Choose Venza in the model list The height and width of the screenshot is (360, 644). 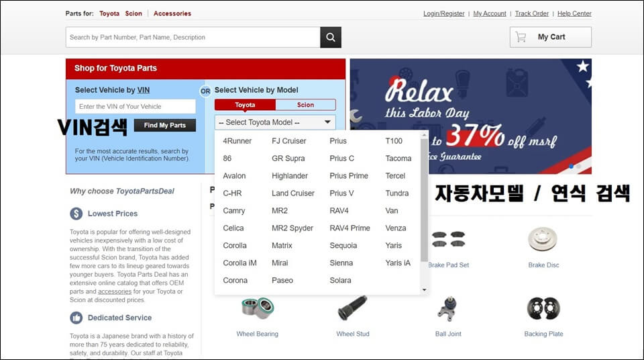pos(396,228)
